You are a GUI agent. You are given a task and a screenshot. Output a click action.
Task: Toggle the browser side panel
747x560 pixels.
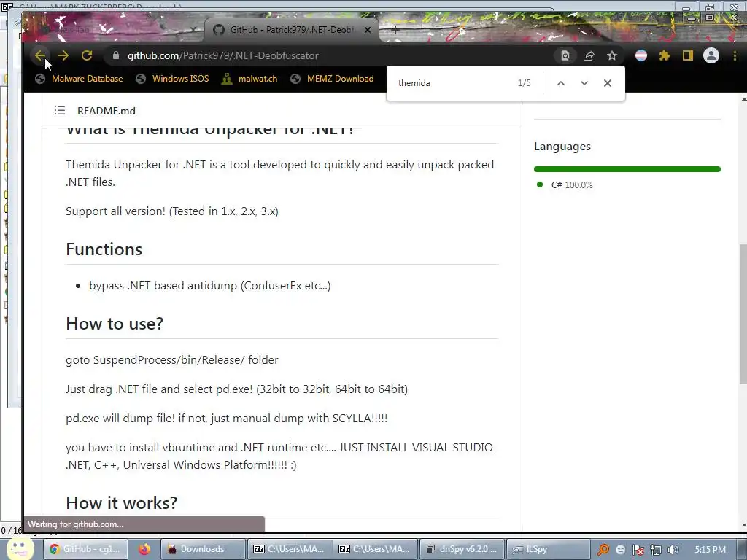687,55
